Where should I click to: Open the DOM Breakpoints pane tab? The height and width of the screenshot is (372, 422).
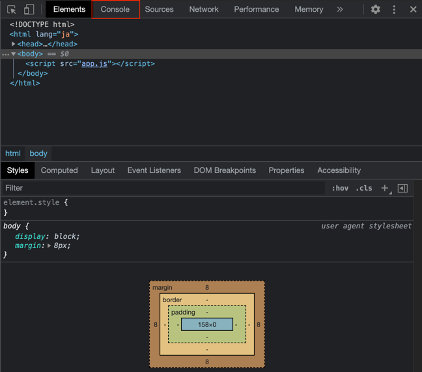pos(225,170)
